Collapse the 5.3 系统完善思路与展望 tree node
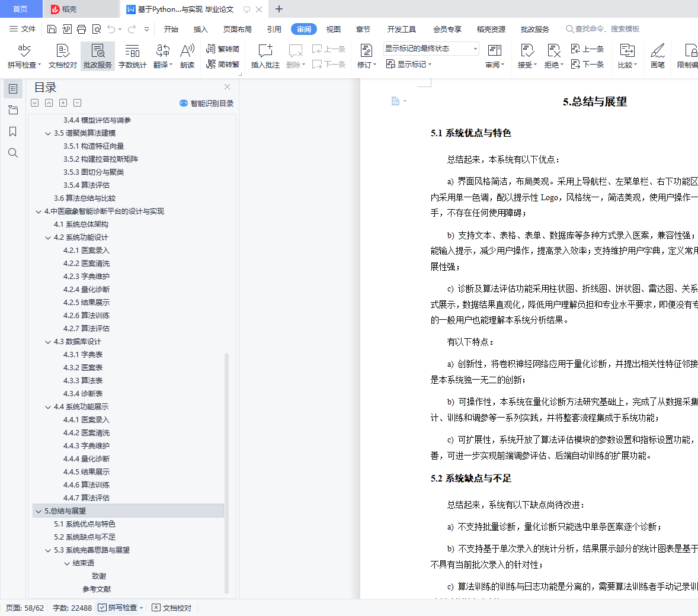 pos(48,551)
